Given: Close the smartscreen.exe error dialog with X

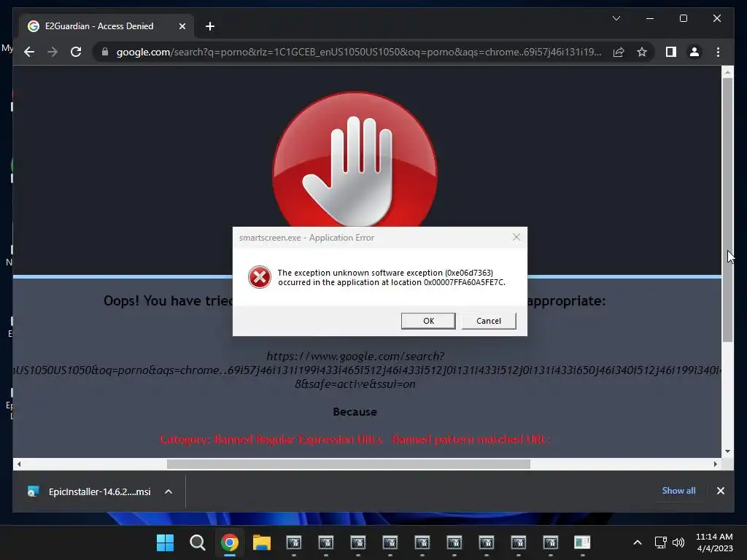Looking at the screenshot, I should [x=516, y=237].
